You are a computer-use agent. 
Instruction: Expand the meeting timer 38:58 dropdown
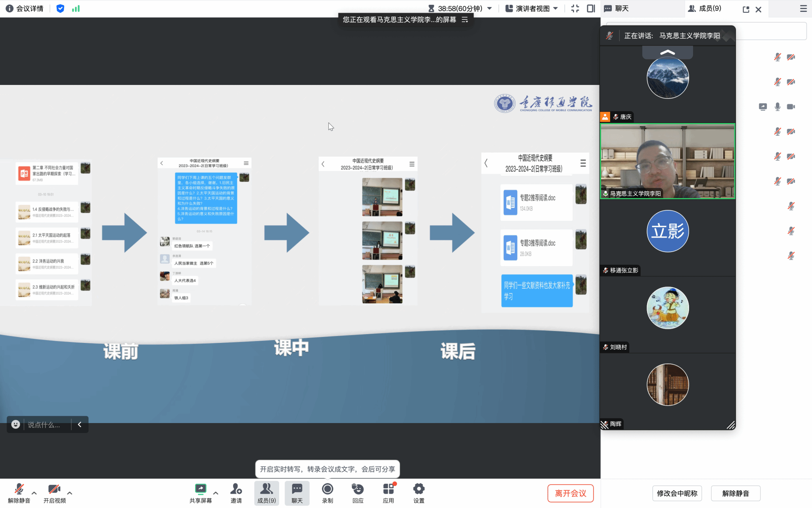click(490, 9)
